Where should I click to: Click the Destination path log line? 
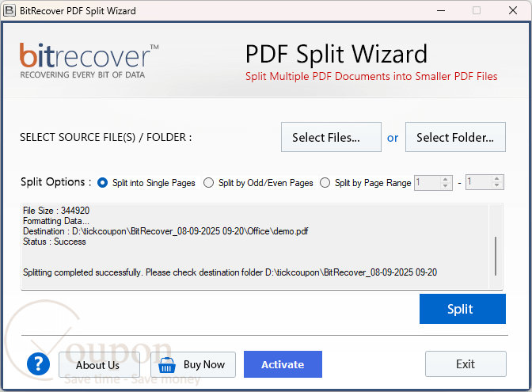(165, 231)
